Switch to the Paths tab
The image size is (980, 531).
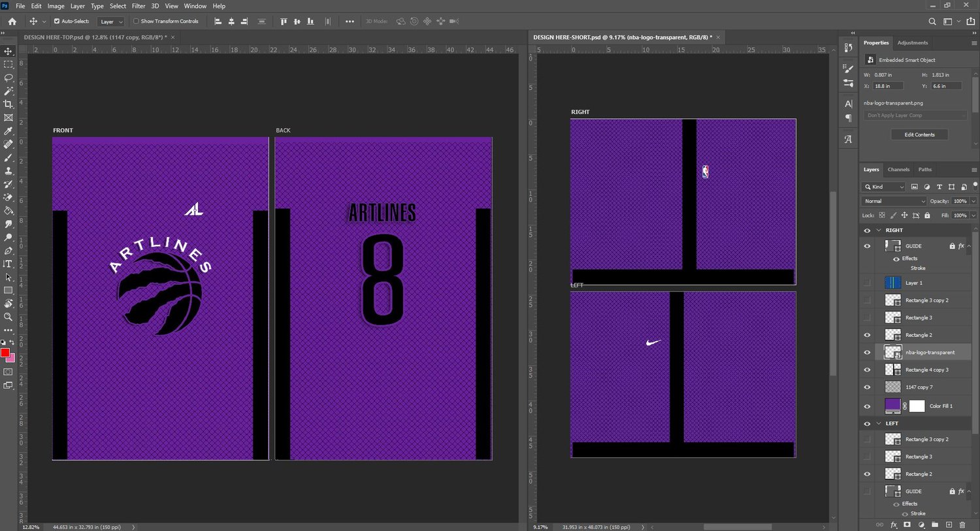pyautogui.click(x=925, y=170)
